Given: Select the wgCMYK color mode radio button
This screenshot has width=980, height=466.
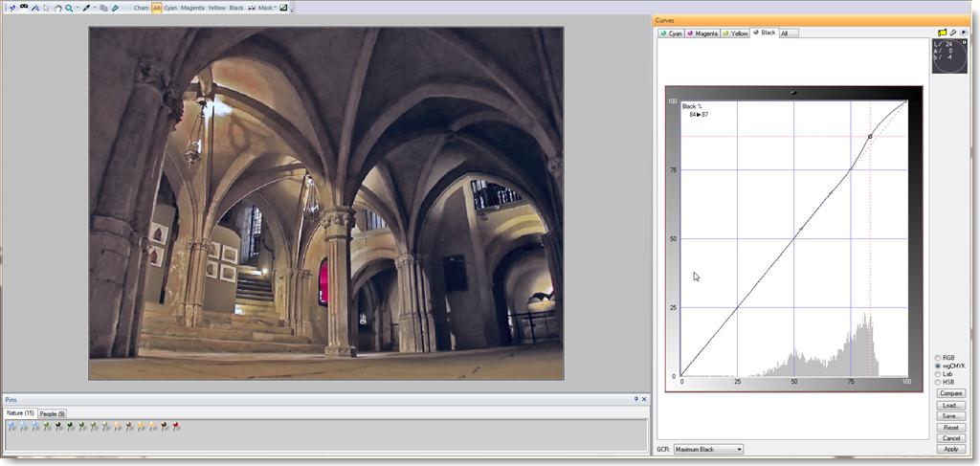Looking at the screenshot, I should pyautogui.click(x=938, y=366).
